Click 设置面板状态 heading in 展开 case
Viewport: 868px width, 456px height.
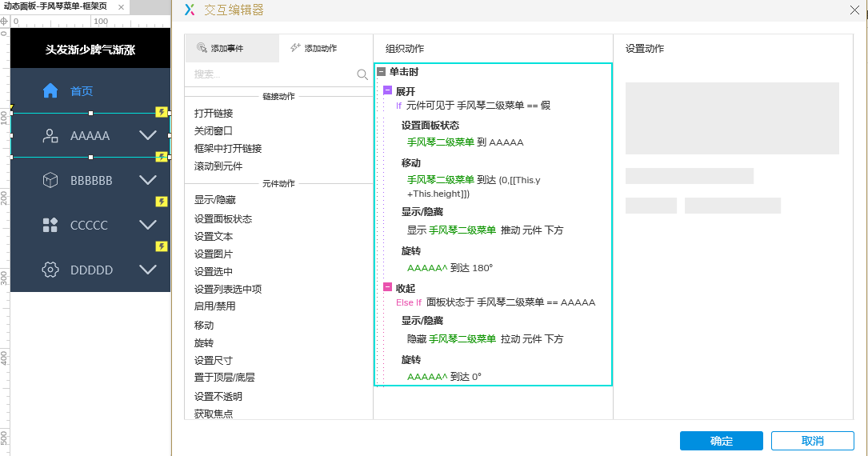click(x=430, y=126)
